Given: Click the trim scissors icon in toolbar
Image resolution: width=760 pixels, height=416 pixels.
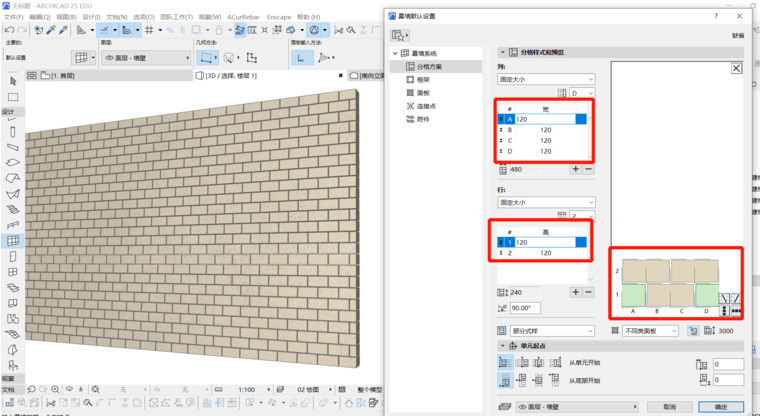Looking at the screenshot, I should click(338, 30).
